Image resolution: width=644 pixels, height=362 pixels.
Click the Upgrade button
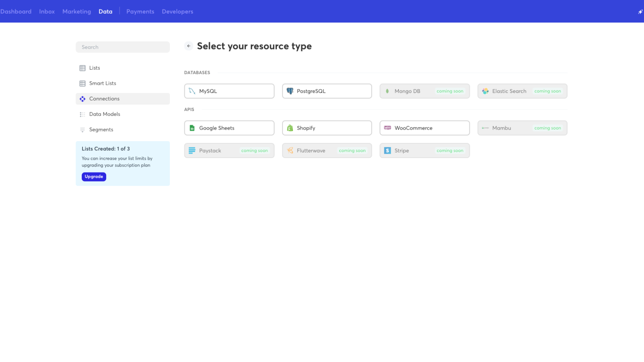(x=94, y=177)
